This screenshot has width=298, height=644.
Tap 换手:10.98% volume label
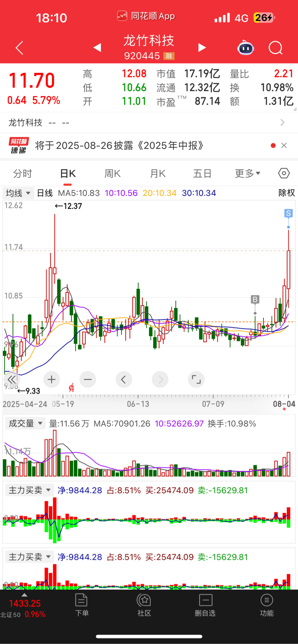tap(232, 424)
